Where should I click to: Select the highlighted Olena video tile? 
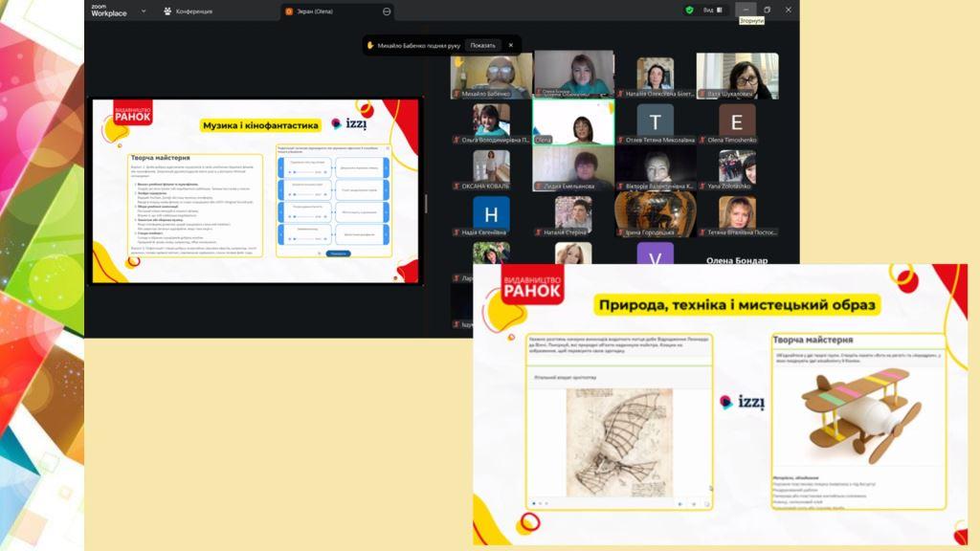573,121
